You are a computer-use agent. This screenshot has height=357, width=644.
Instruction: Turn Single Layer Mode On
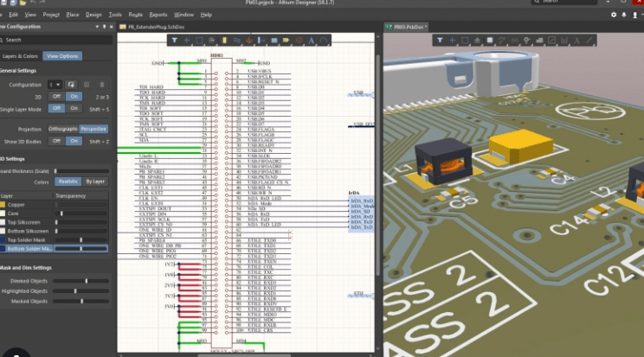74,108
